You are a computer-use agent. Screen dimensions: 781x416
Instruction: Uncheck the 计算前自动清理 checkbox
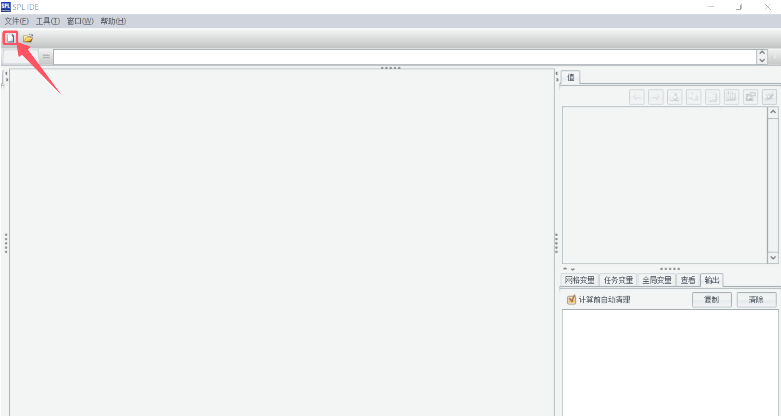click(x=571, y=300)
